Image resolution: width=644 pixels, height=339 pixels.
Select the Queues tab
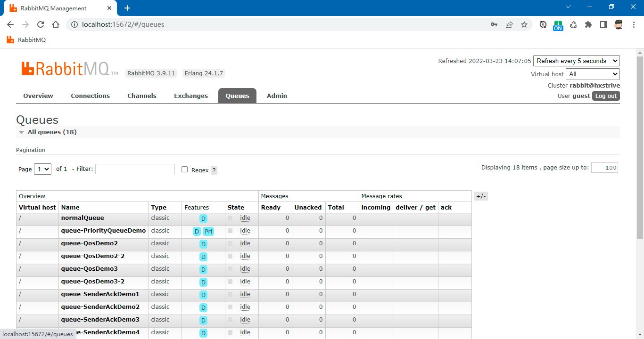[237, 96]
